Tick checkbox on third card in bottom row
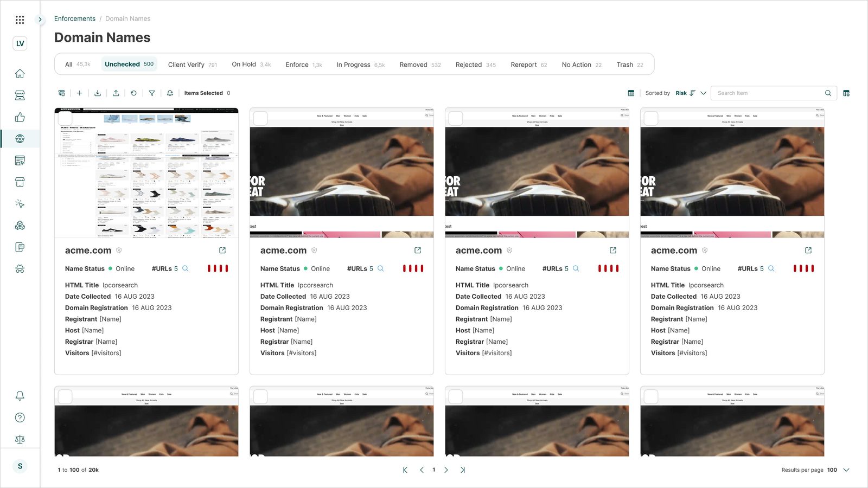The width and height of the screenshot is (868, 488). pos(456,396)
